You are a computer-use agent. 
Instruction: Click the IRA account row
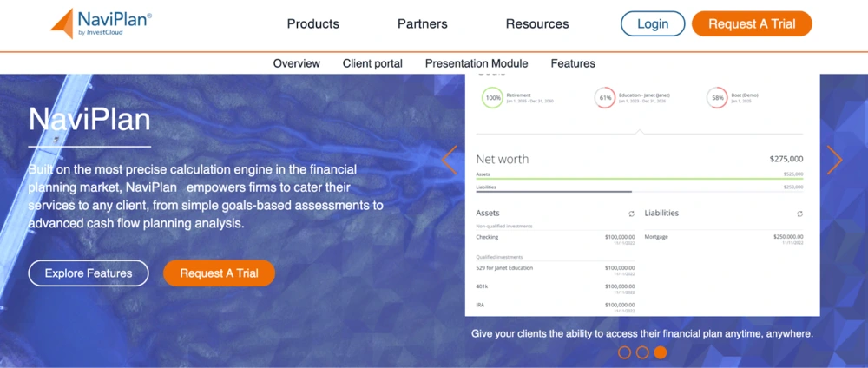556,307
